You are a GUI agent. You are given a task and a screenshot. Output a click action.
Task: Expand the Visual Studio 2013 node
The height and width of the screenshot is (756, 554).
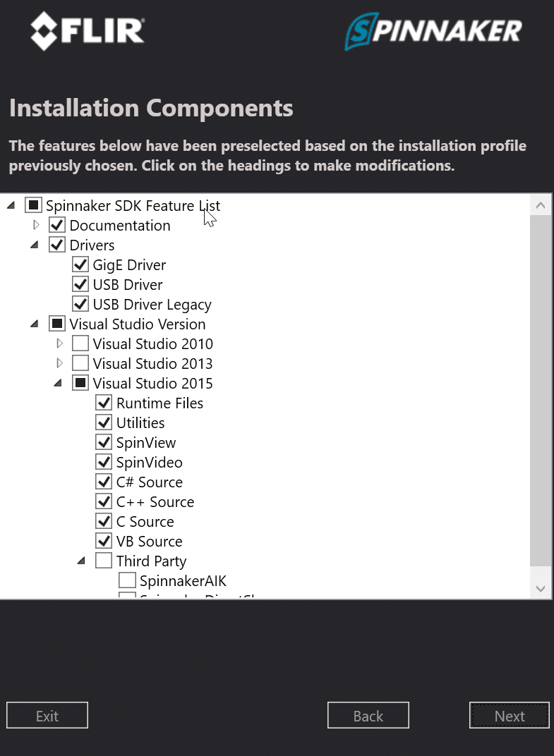pyautogui.click(x=59, y=363)
